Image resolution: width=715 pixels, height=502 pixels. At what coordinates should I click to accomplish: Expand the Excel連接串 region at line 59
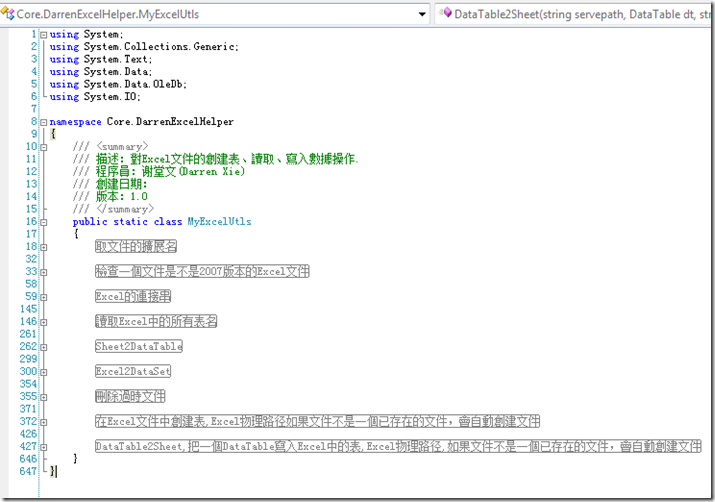click(44, 297)
